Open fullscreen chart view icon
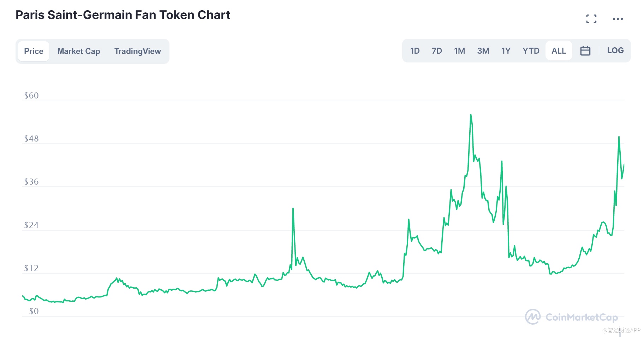The width and height of the screenshot is (644, 337). (591, 19)
